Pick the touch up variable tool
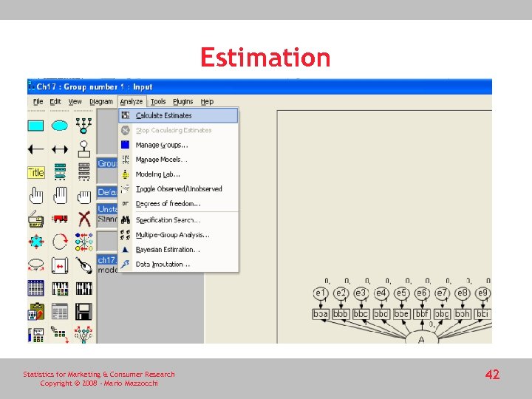 [x=83, y=265]
